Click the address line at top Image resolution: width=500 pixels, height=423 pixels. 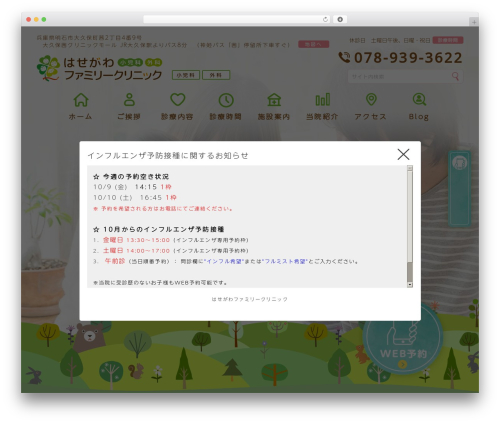point(89,37)
